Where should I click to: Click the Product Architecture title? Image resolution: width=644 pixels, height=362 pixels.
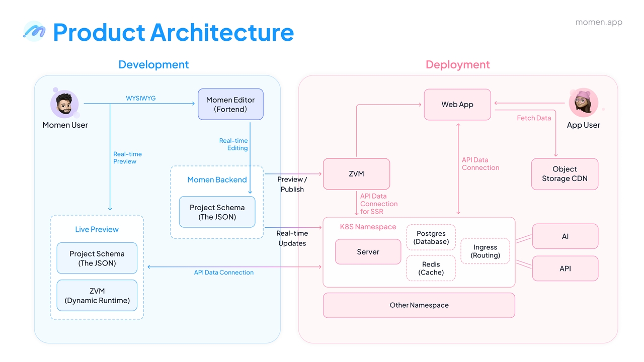[173, 32]
